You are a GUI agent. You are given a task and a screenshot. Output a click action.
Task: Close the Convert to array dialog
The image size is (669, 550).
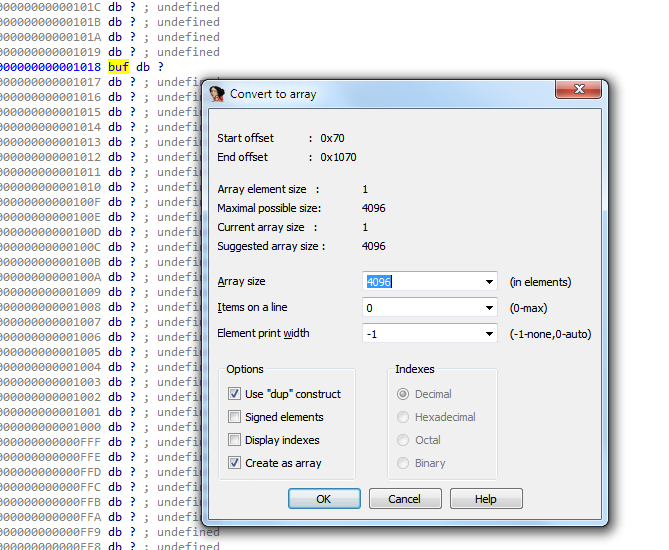pos(580,93)
